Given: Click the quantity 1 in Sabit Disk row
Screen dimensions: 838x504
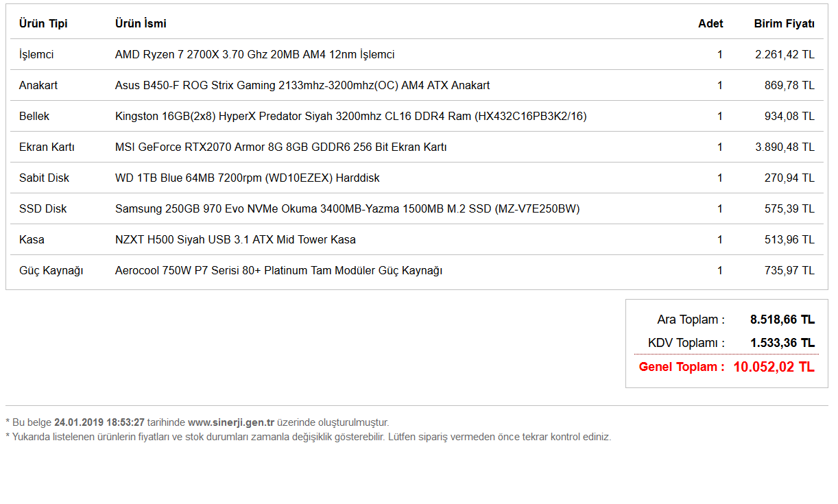Looking at the screenshot, I should pos(720,178).
